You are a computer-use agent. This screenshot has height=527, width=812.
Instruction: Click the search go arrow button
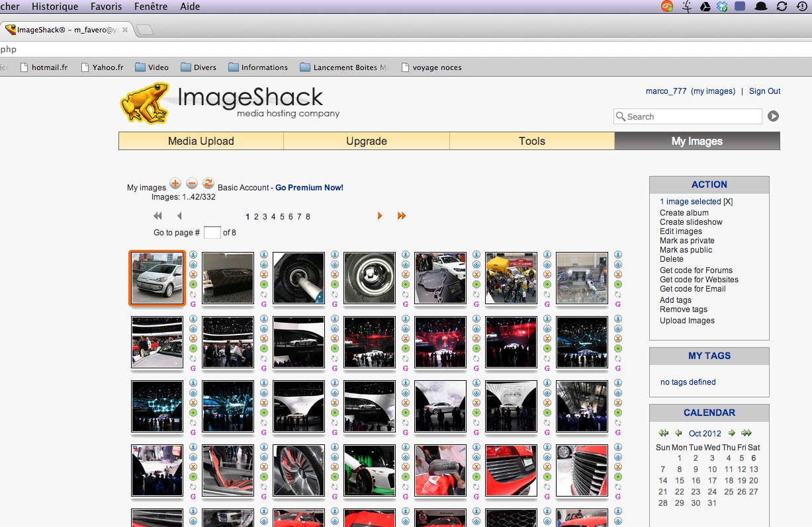tap(773, 116)
